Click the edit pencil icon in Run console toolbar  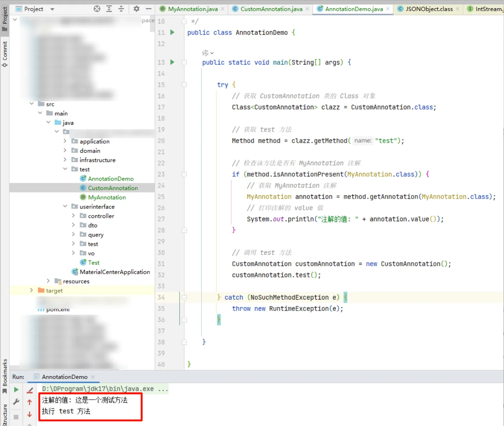tap(30, 390)
